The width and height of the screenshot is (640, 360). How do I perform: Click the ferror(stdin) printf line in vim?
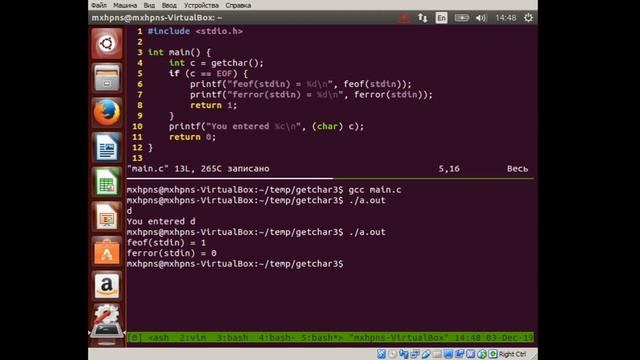[311, 95]
